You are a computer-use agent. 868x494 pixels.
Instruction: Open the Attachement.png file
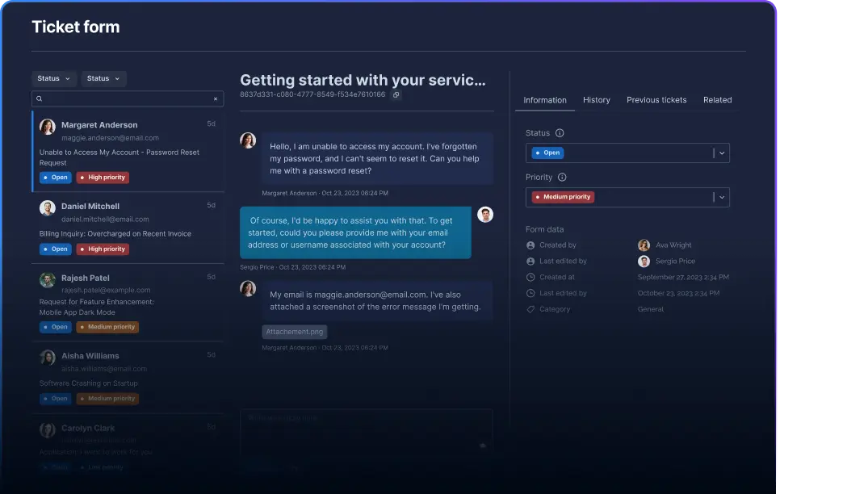[x=295, y=332]
